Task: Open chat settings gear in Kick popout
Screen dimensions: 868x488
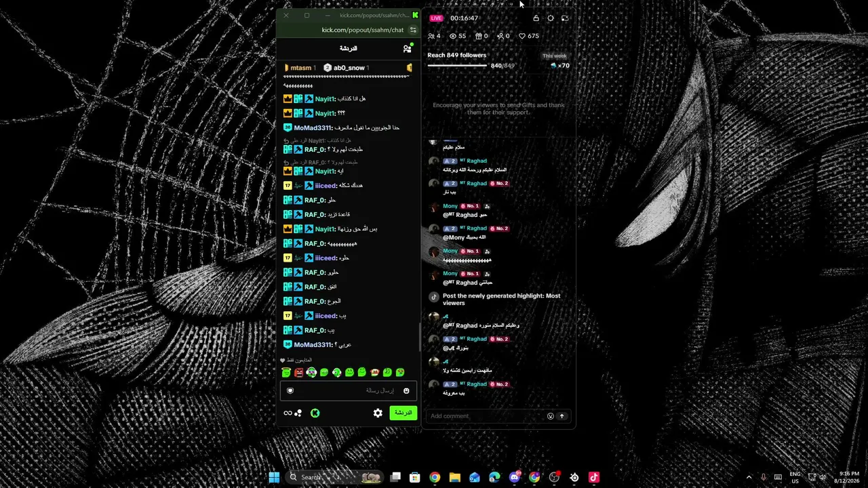Action: click(x=378, y=413)
